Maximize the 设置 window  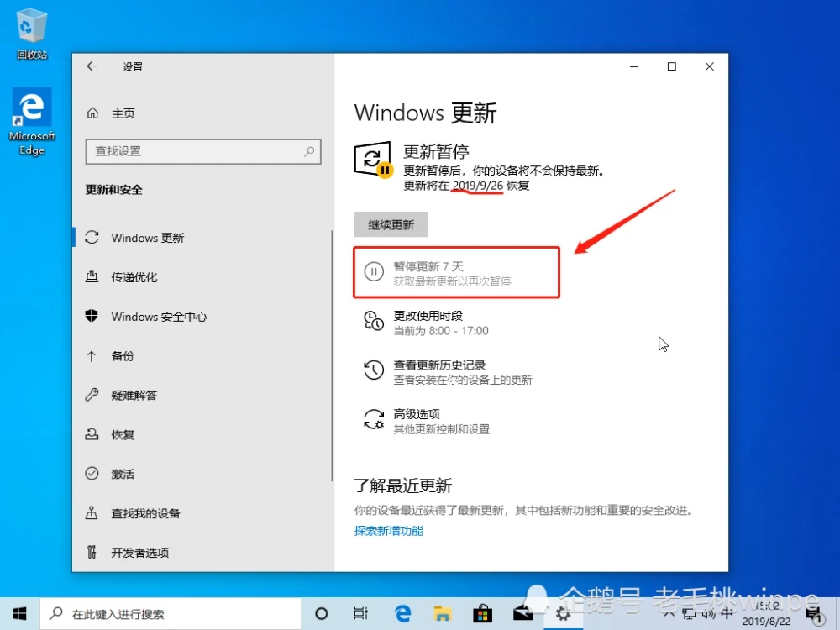coord(672,66)
